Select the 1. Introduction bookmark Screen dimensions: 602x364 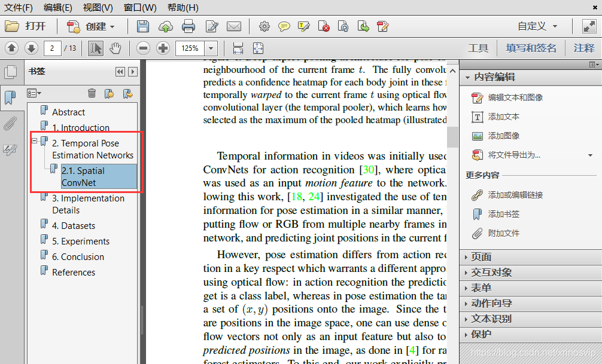pyautogui.click(x=81, y=127)
